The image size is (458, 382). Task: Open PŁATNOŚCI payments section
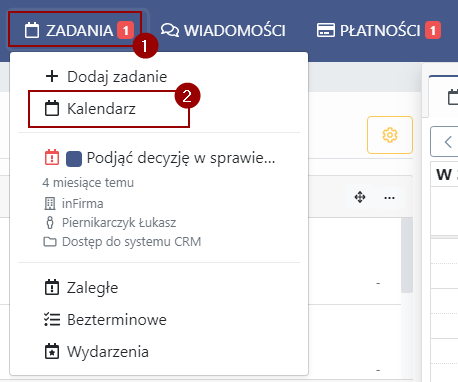pos(378,30)
